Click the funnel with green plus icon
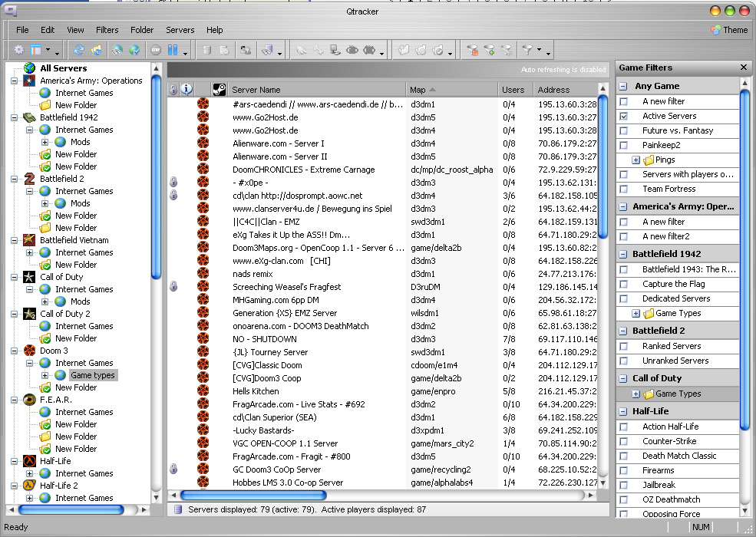The image size is (756, 537). pyautogui.click(x=490, y=50)
